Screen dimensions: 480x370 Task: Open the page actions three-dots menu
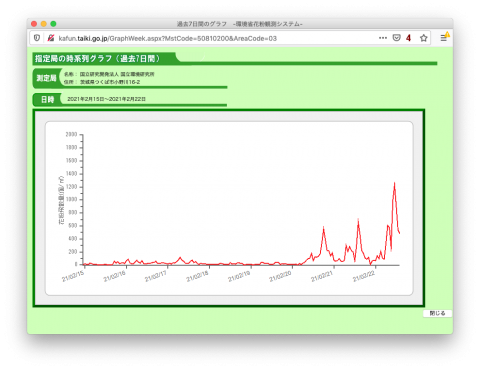pyautogui.click(x=383, y=38)
